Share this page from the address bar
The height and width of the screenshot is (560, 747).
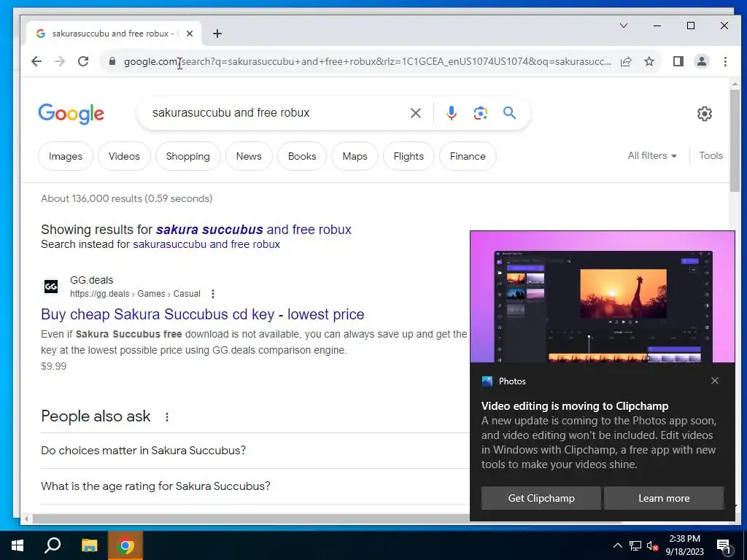coord(626,61)
